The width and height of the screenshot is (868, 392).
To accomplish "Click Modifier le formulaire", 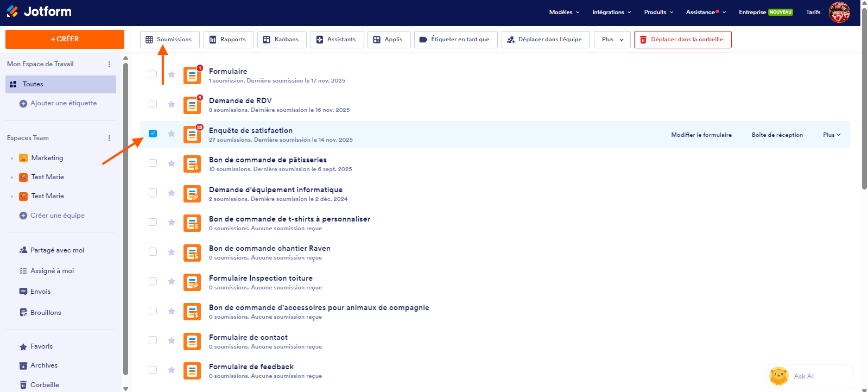I will pos(701,135).
